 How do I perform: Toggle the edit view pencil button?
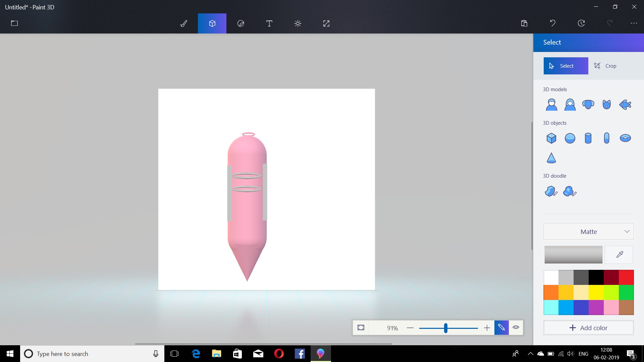tap(501, 327)
